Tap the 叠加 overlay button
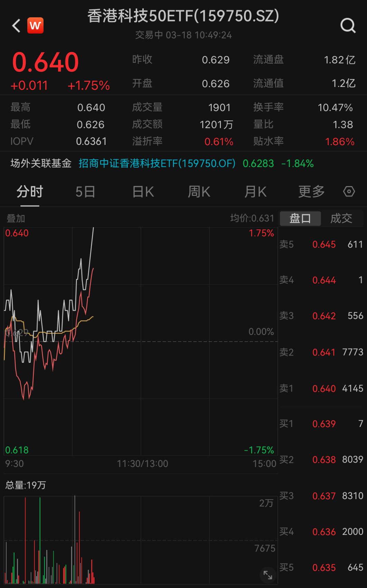The width and height of the screenshot is (367, 588). point(16,218)
